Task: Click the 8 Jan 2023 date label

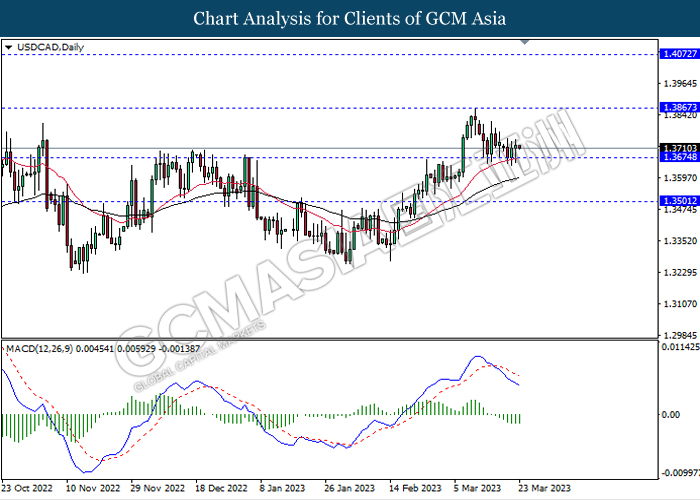Action: click(x=282, y=488)
